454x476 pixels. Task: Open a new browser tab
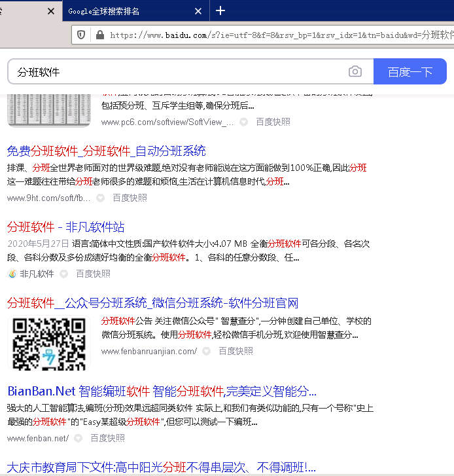click(220, 11)
